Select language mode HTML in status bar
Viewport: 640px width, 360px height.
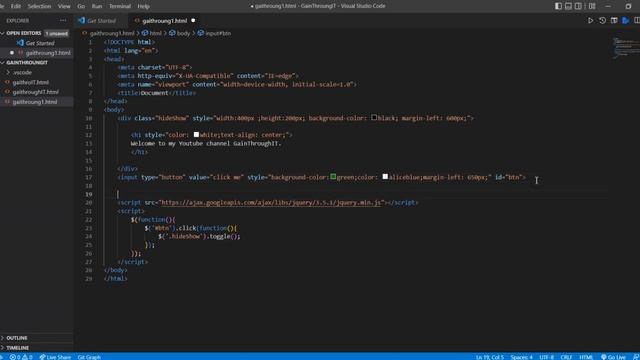(x=586, y=357)
